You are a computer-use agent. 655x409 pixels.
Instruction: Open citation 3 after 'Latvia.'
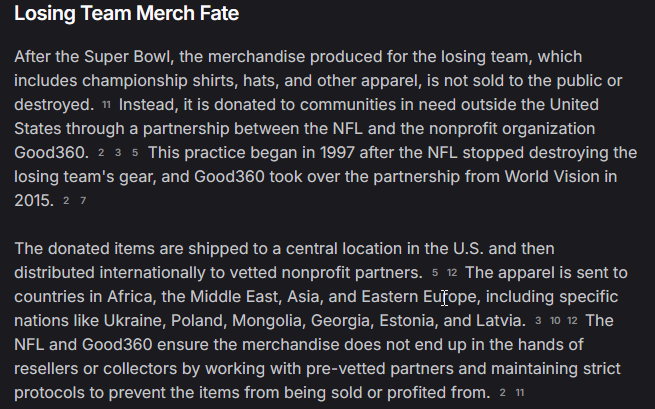(x=538, y=321)
